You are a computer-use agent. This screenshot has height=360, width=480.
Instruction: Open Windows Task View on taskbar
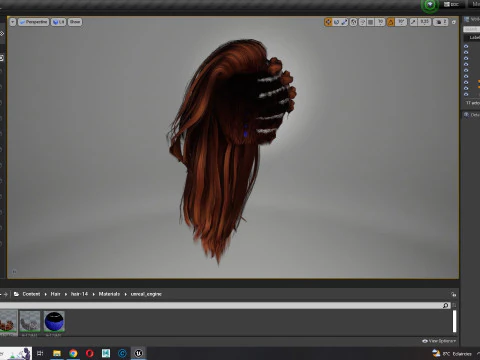(40, 353)
